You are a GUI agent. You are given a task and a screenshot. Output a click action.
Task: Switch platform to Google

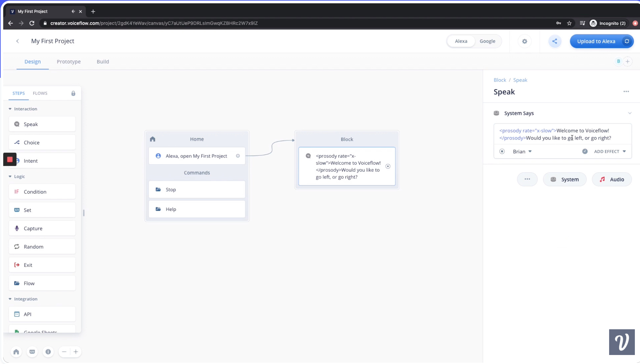click(487, 41)
